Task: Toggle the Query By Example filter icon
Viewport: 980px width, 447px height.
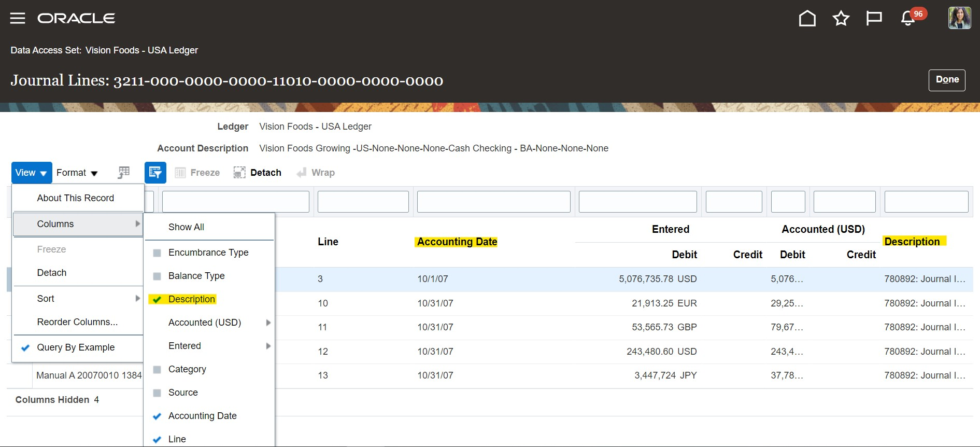Action: 155,173
